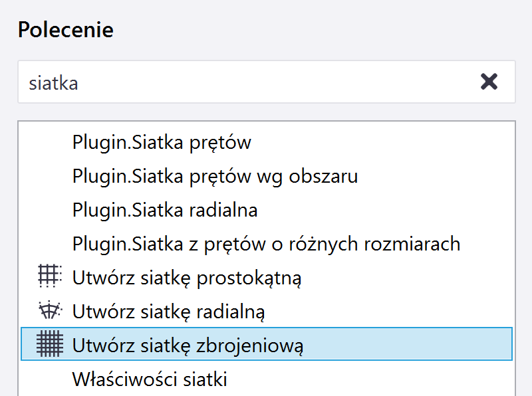Viewport: 532px width, 396px height.
Task: Choose "Utwórz siatkę radialną" command
Action: (x=169, y=311)
